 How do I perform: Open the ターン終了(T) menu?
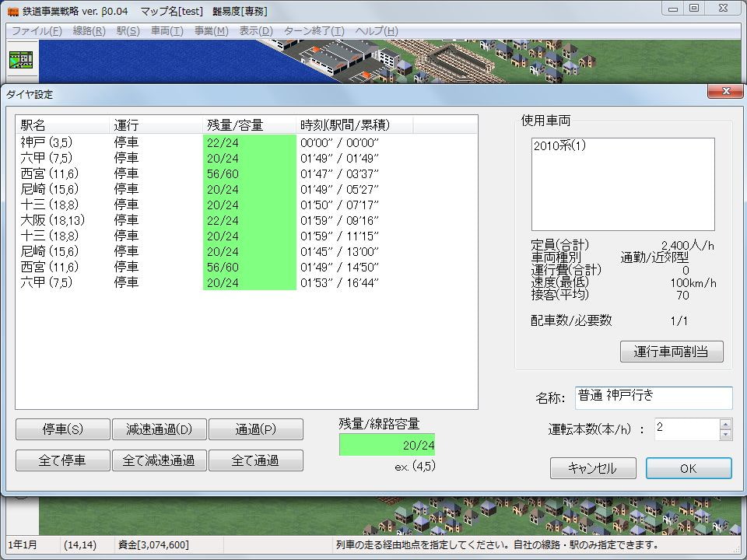coord(314,31)
